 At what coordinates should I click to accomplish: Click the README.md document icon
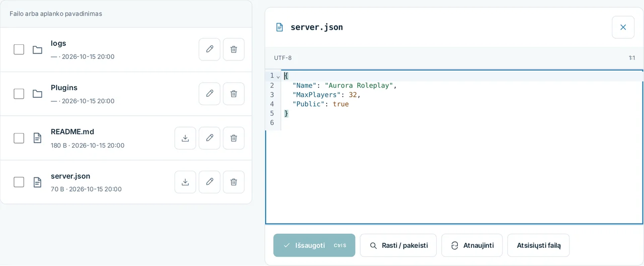37,138
